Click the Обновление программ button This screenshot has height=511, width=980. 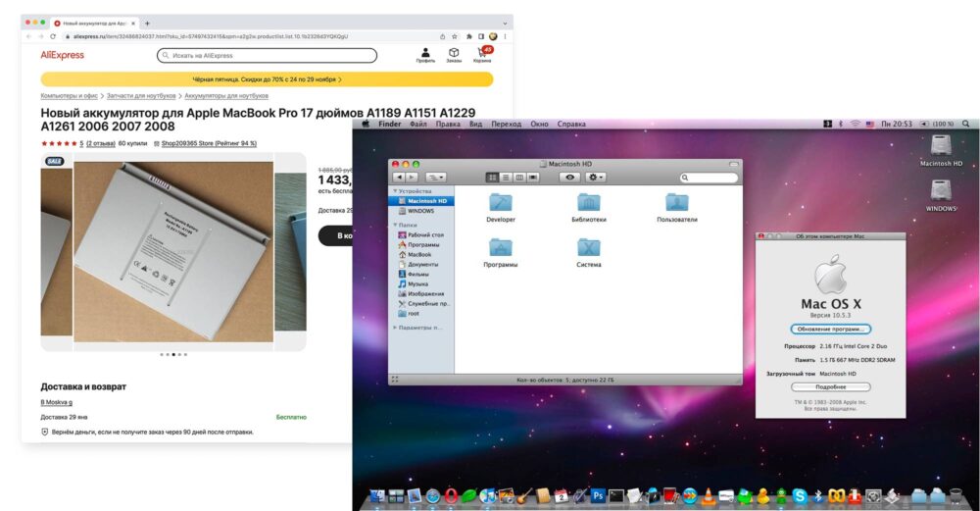tap(830, 329)
